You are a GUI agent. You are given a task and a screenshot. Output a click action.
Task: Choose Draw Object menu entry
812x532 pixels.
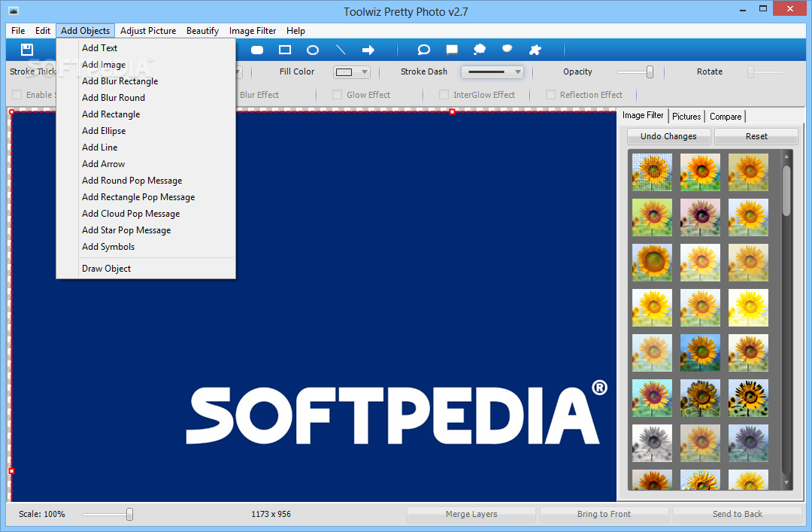coord(146,269)
